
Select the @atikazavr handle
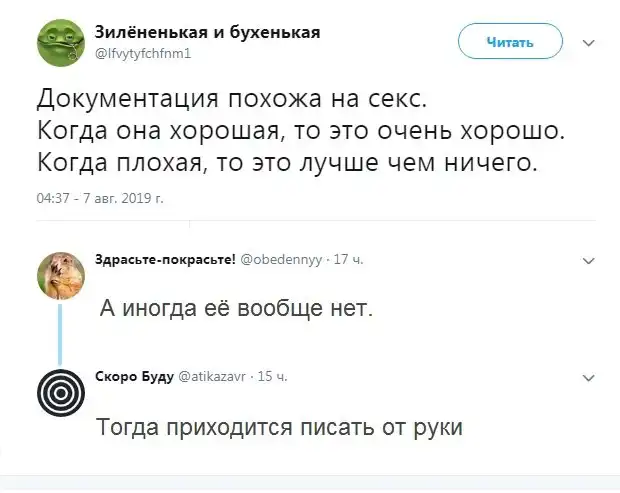click(214, 377)
